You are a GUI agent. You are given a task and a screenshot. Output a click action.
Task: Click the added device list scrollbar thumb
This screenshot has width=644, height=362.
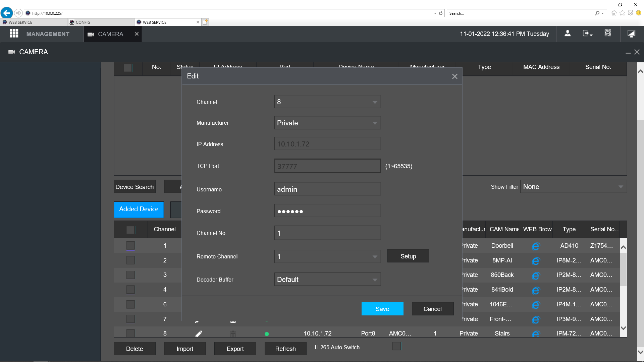click(x=623, y=269)
